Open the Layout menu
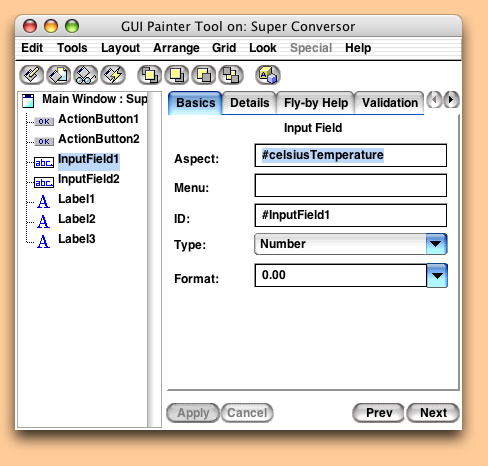This screenshot has width=488, height=466. (120, 48)
